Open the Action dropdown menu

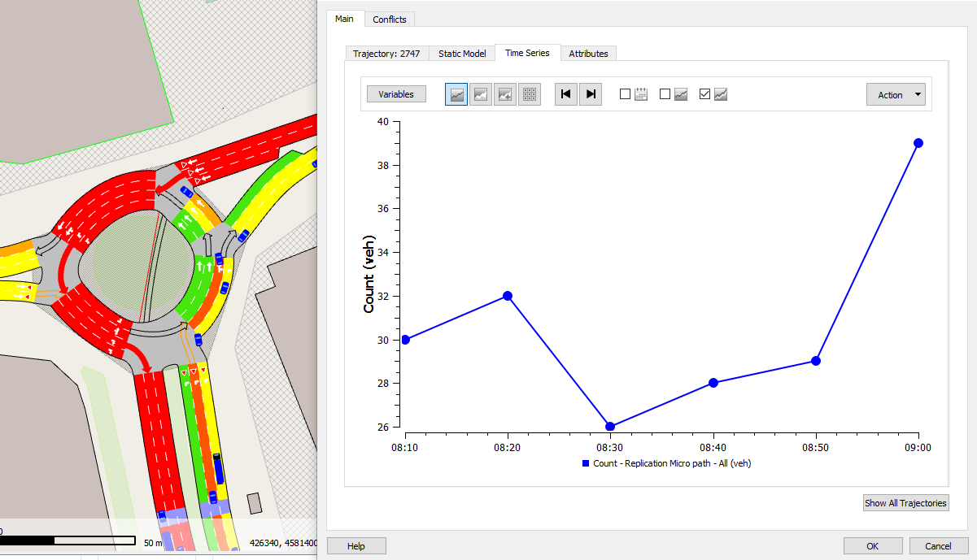coord(895,94)
